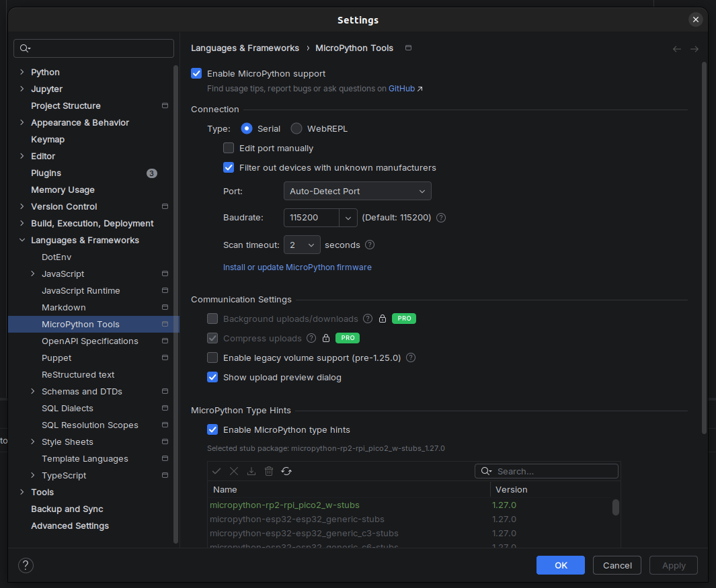Click lock icon beside Background uploads/downloads
This screenshot has height=588, width=716.
tap(383, 319)
